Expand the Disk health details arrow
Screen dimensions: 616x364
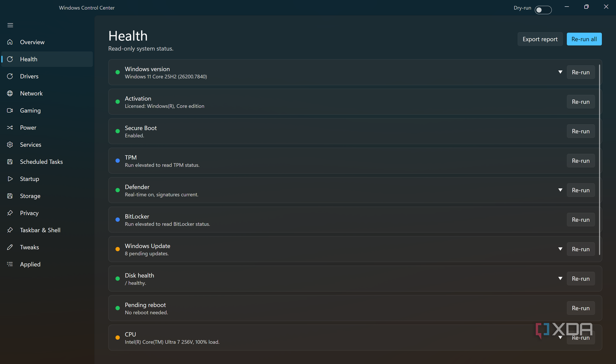560,278
